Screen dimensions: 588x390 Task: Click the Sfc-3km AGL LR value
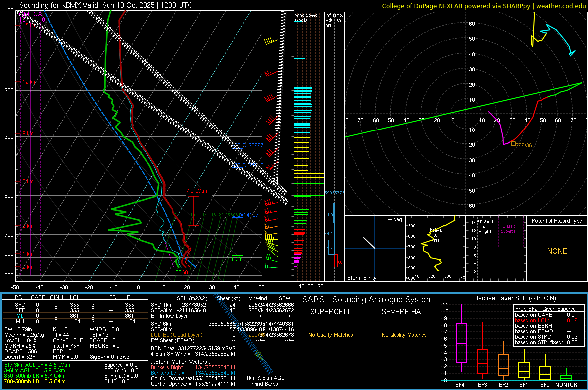[37, 365]
